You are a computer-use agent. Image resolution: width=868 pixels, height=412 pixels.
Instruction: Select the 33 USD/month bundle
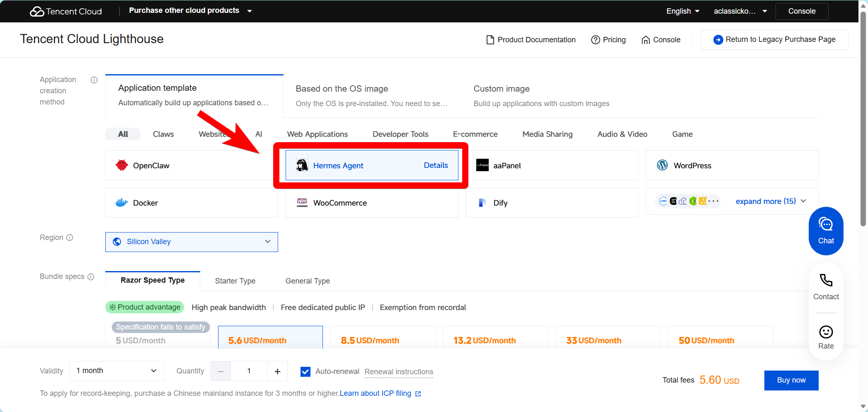[608, 337]
